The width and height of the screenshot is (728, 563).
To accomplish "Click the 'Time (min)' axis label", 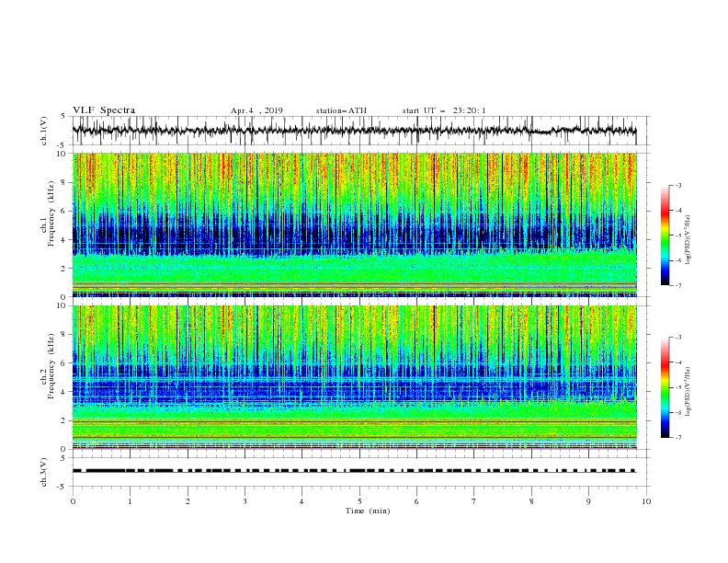I will [368, 511].
